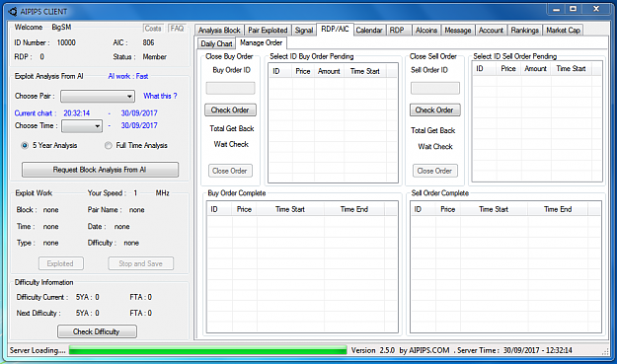Maximize the AIPIPS CLIENT window
Image resolution: width=617 pixels, height=364 pixels.
[574, 10]
